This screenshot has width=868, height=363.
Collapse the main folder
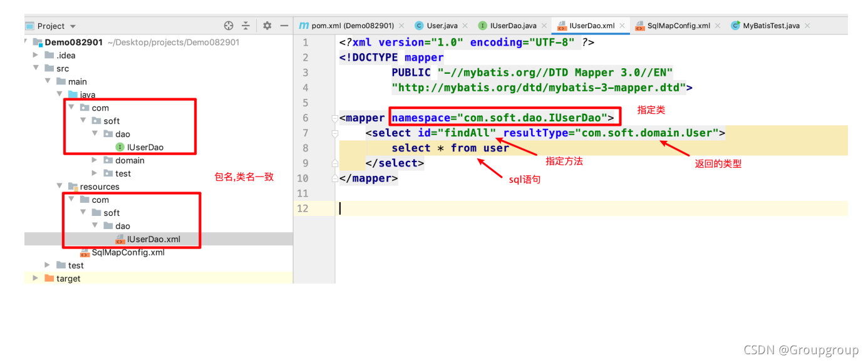(48, 81)
